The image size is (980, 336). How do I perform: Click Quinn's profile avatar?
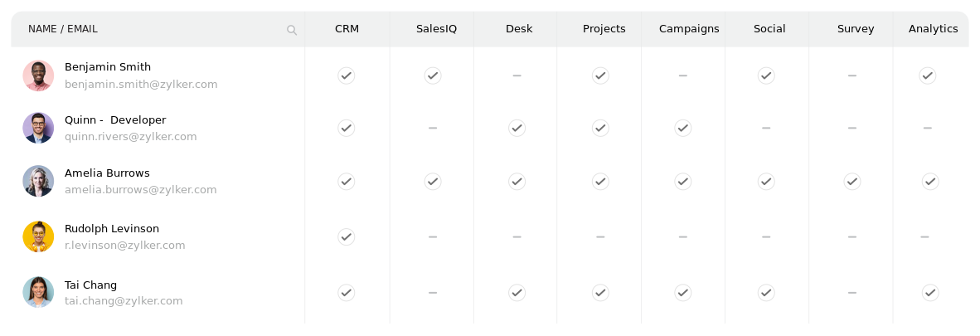(38, 128)
